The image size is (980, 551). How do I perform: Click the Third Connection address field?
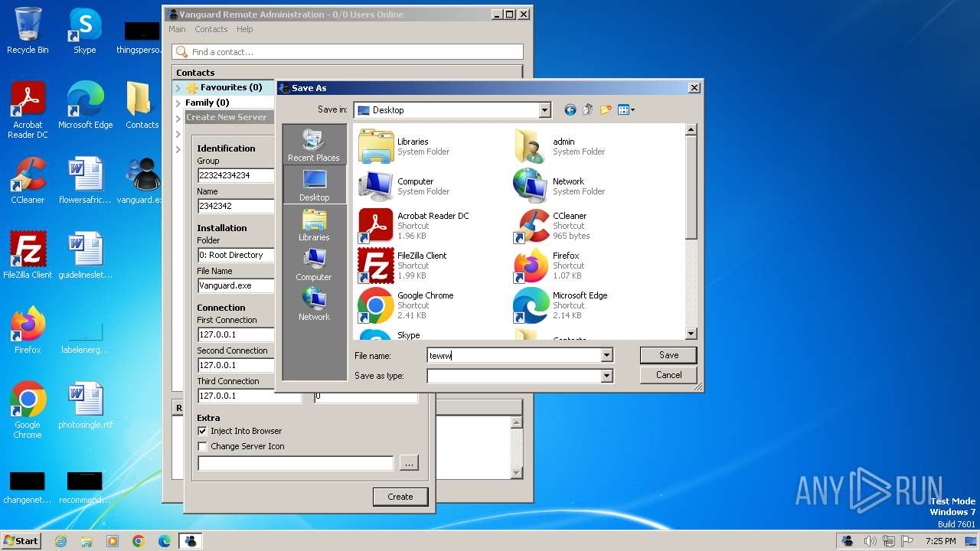click(250, 396)
